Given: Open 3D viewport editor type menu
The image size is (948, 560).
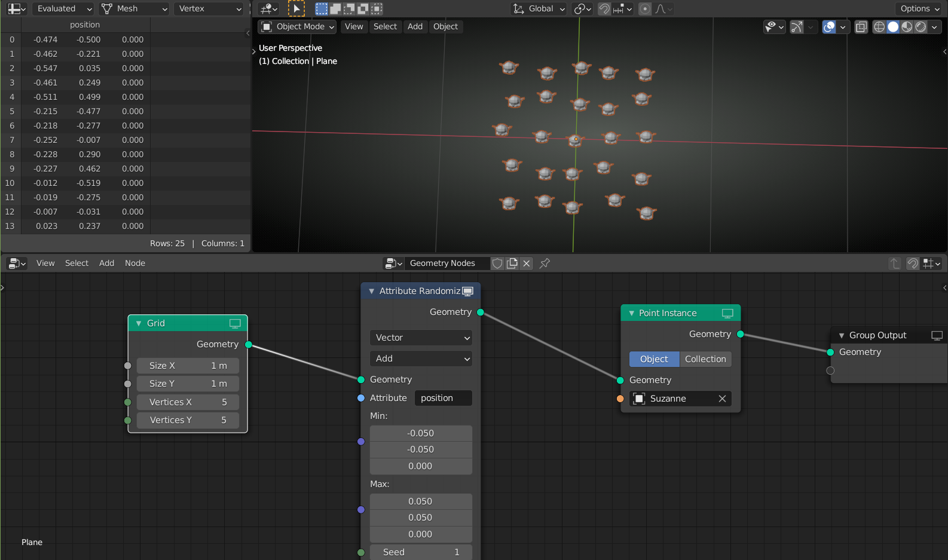Looking at the screenshot, I should (268, 9).
